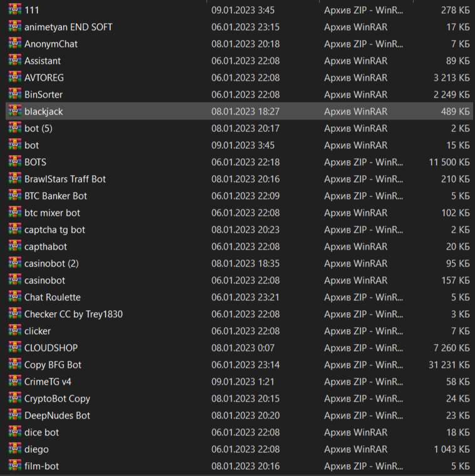The height and width of the screenshot is (476, 475).
Task: Click the archive icon beside 111
Action: [x=14, y=10]
